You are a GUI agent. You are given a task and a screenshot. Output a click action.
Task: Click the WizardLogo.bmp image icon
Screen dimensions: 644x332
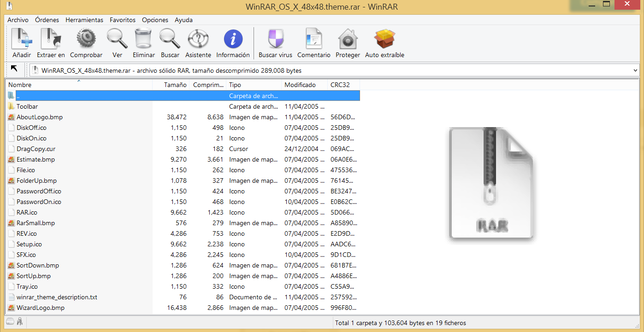point(12,308)
